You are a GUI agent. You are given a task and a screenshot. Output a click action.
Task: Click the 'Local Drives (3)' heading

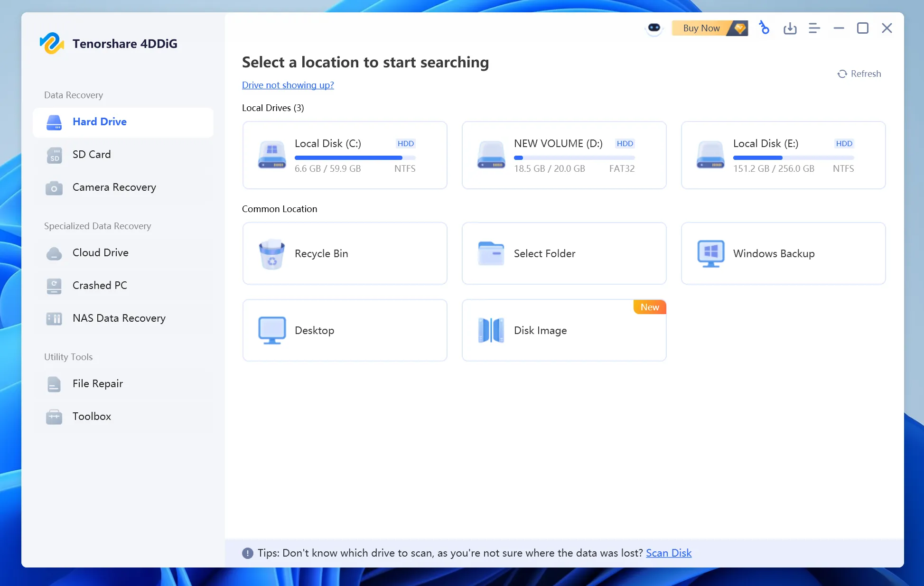click(273, 108)
